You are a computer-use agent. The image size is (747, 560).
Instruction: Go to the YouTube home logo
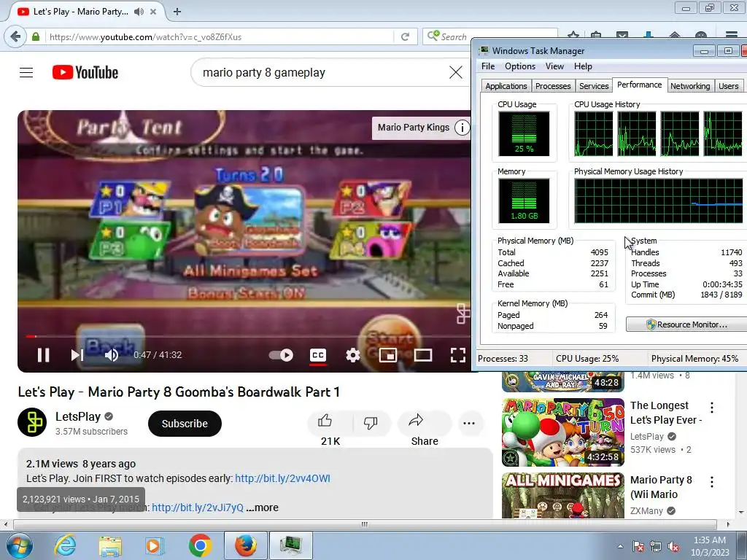tap(85, 72)
